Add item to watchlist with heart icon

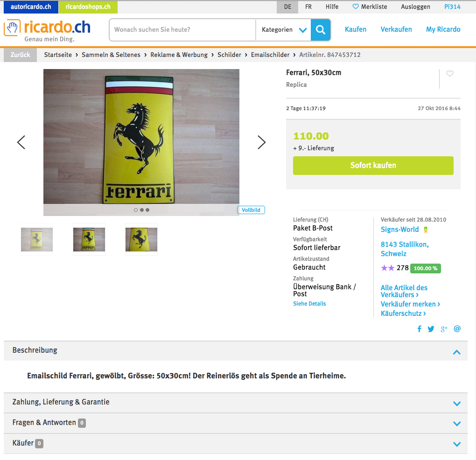(450, 73)
